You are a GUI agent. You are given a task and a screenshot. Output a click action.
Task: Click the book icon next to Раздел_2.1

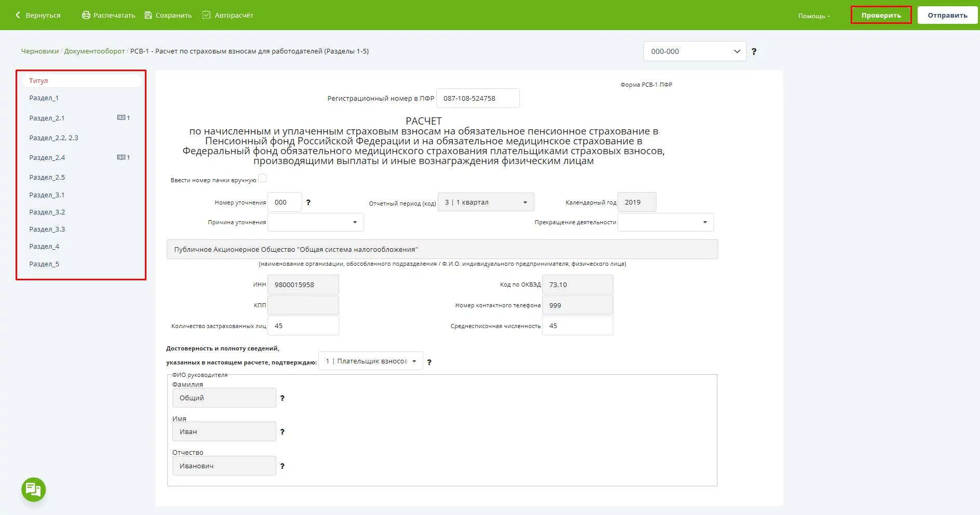click(121, 118)
